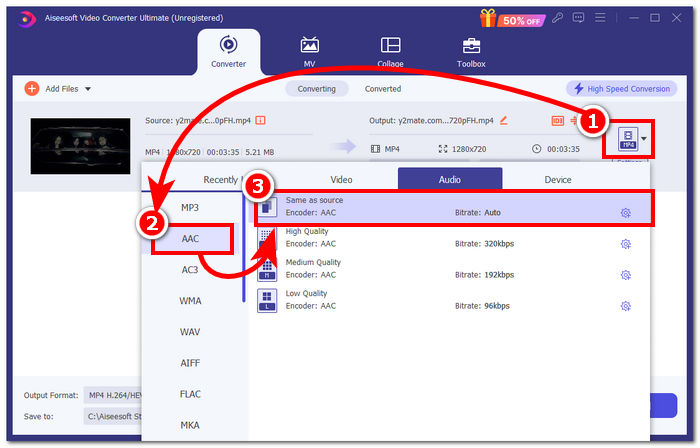Click the output resolution 1280x720 icon
The image size is (700, 448).
(443, 149)
